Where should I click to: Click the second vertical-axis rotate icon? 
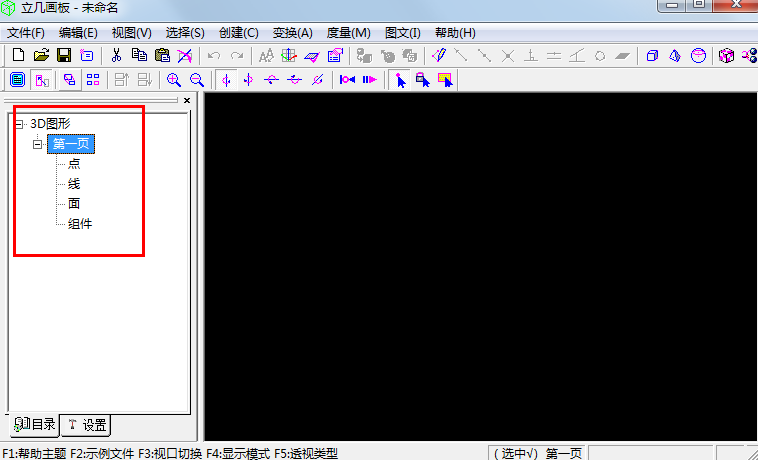pos(248,80)
